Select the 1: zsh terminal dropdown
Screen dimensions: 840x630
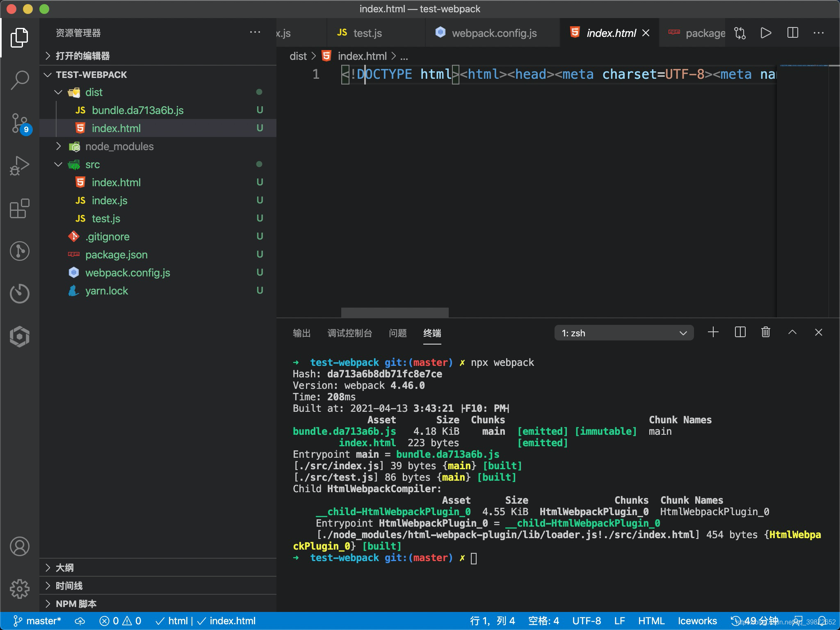[624, 333]
